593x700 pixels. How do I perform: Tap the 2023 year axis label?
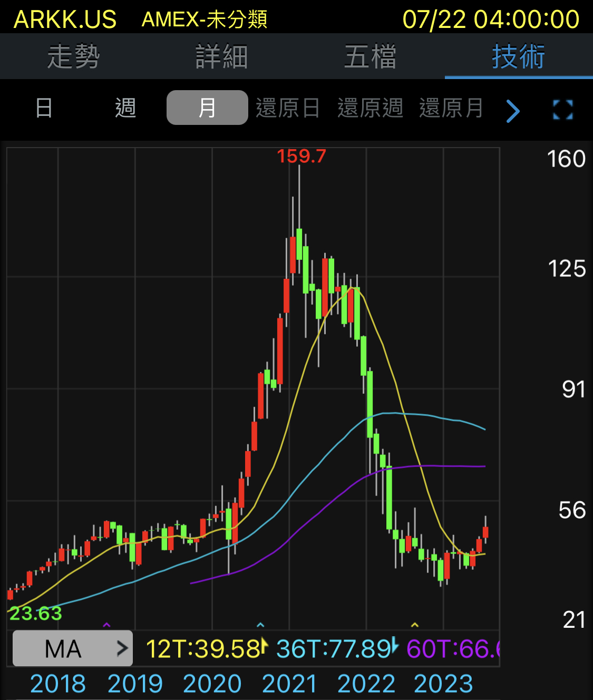point(443,684)
